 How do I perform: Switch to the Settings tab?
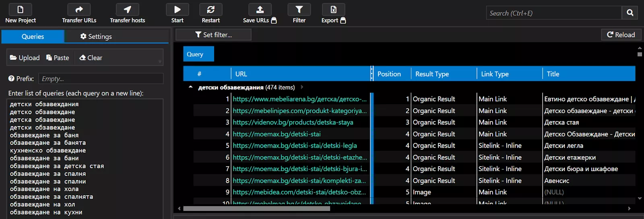pyautogui.click(x=96, y=36)
